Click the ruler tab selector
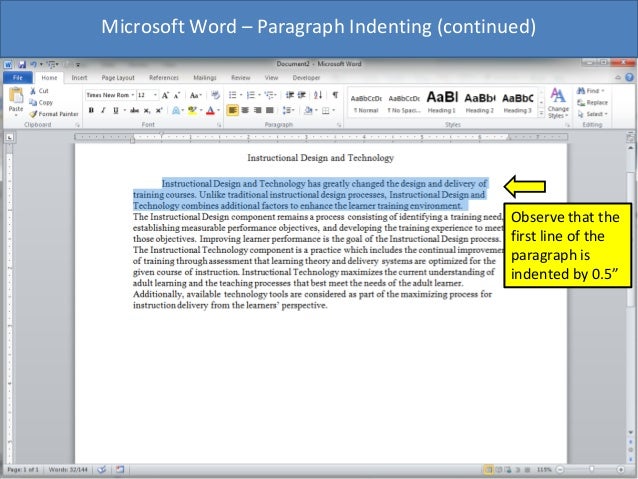The width and height of the screenshot is (638, 479). [x=10, y=138]
